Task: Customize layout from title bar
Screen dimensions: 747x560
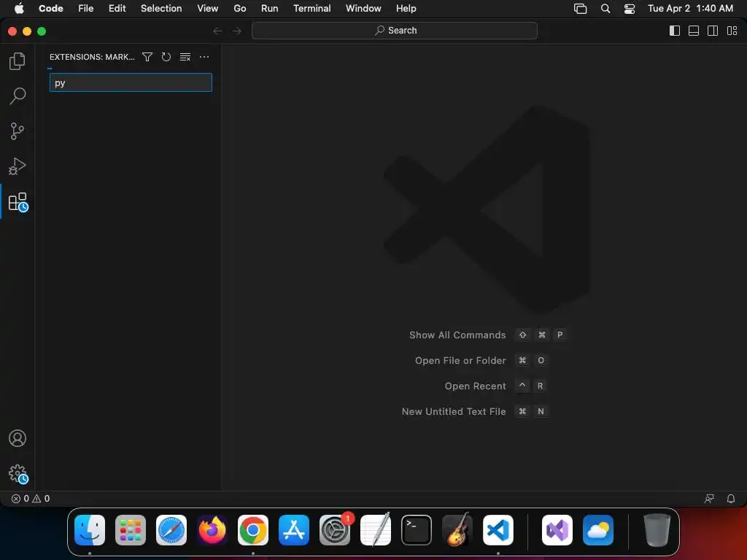Action: coord(732,31)
